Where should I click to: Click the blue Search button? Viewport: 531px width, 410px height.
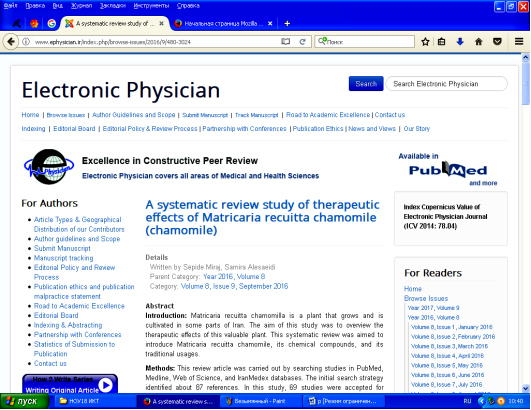click(366, 84)
